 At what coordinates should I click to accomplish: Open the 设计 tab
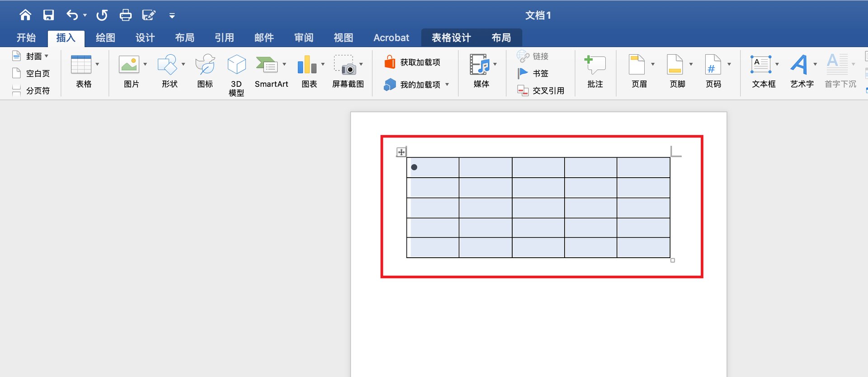tap(145, 38)
